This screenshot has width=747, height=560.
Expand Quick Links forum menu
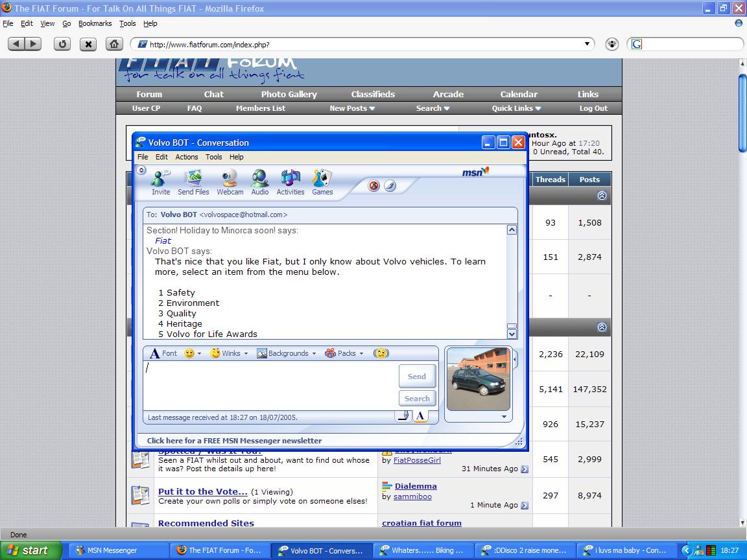[516, 108]
